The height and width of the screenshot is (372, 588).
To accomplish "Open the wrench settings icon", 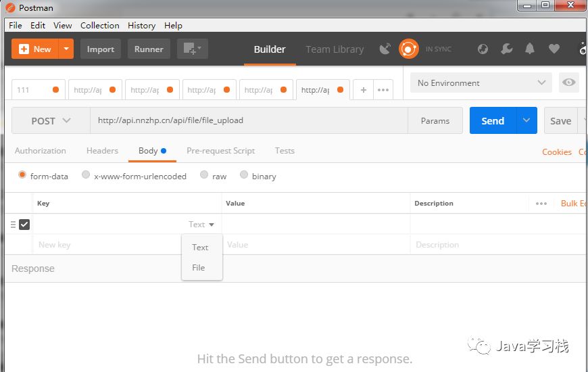I will pyautogui.click(x=507, y=49).
